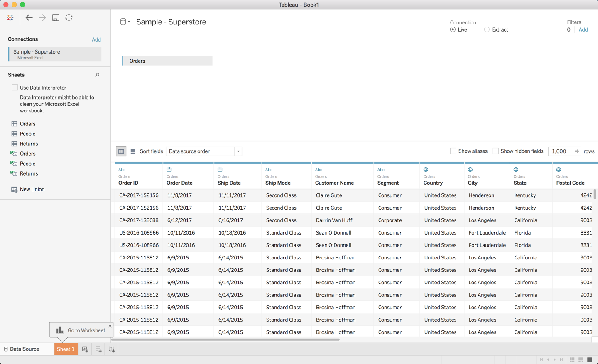
Task: Click the vertical scrollbar of data grid
Action: point(595,194)
